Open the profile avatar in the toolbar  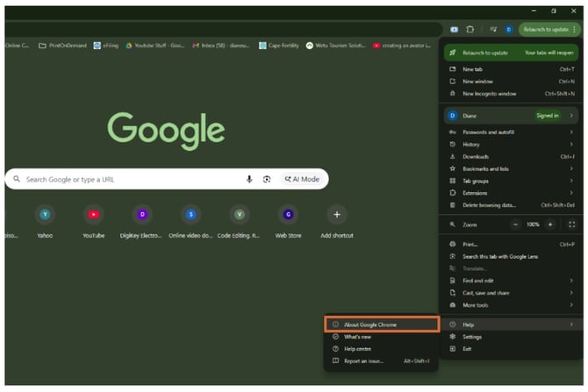click(509, 29)
